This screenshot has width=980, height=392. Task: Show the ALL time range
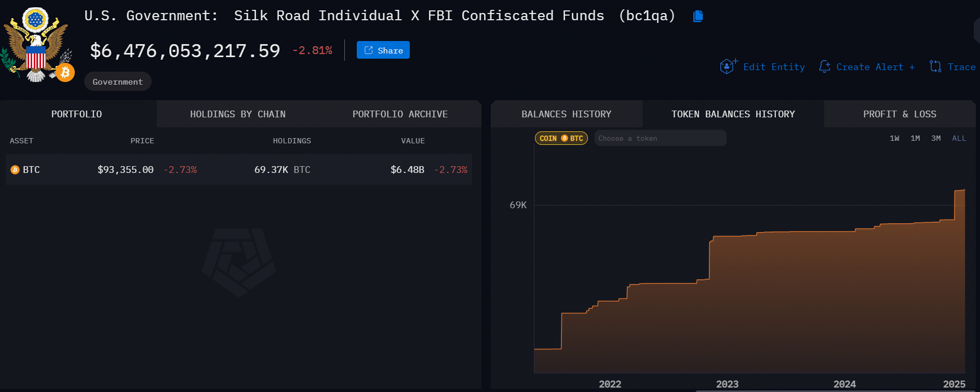tap(959, 138)
